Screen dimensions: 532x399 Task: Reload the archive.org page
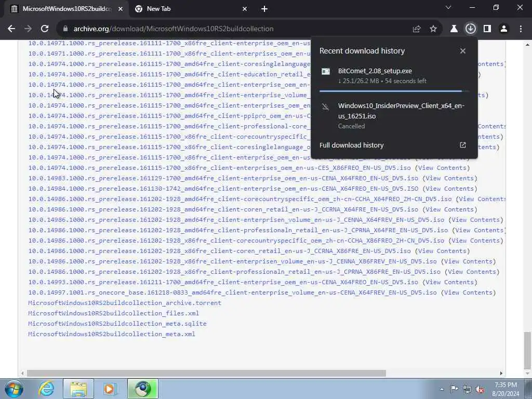(x=45, y=29)
